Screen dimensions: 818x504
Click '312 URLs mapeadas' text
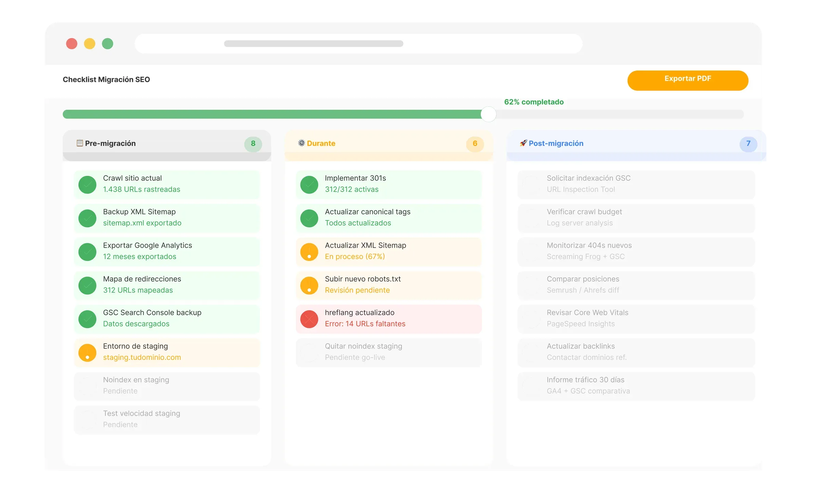[138, 290]
